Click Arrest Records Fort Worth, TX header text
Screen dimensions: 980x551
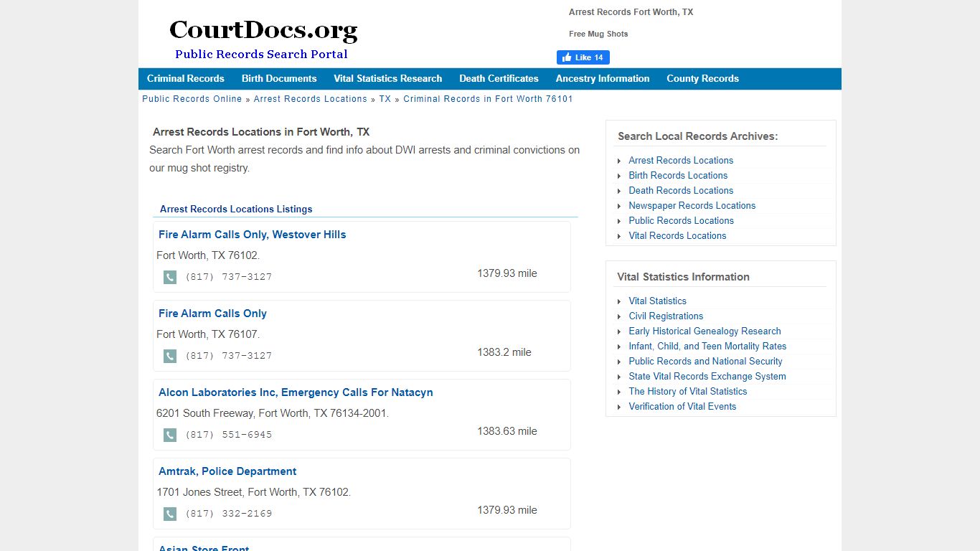[631, 12]
